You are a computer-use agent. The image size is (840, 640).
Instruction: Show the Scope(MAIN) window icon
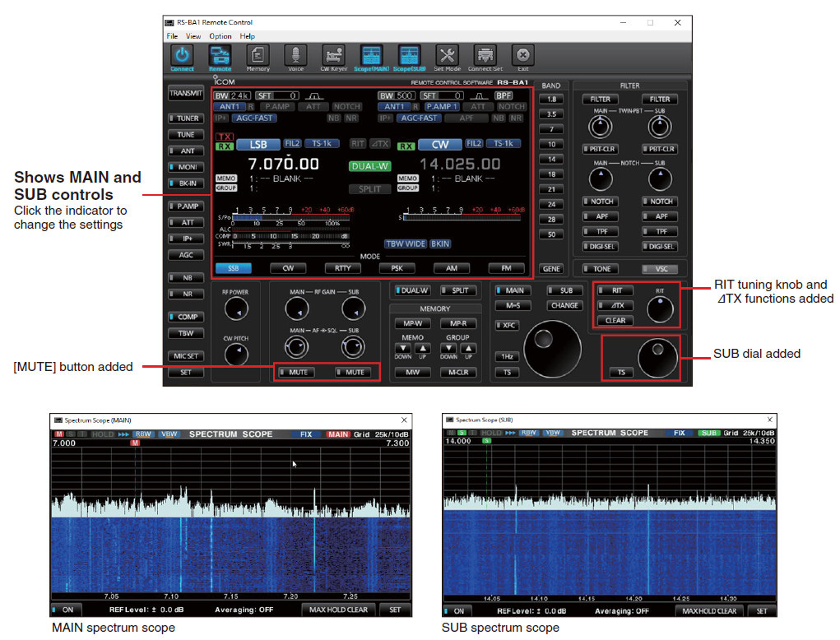tap(371, 55)
